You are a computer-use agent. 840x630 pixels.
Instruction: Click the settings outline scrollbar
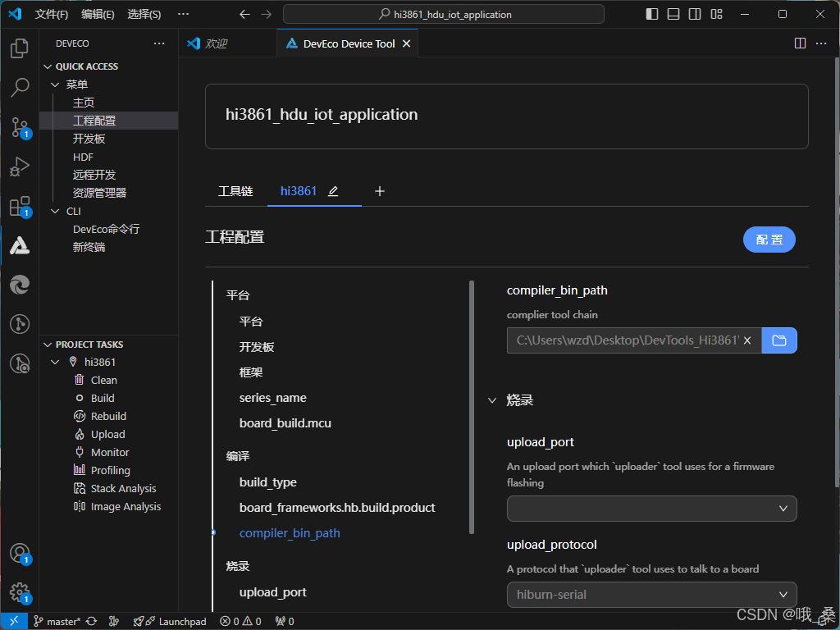pyautogui.click(x=472, y=407)
